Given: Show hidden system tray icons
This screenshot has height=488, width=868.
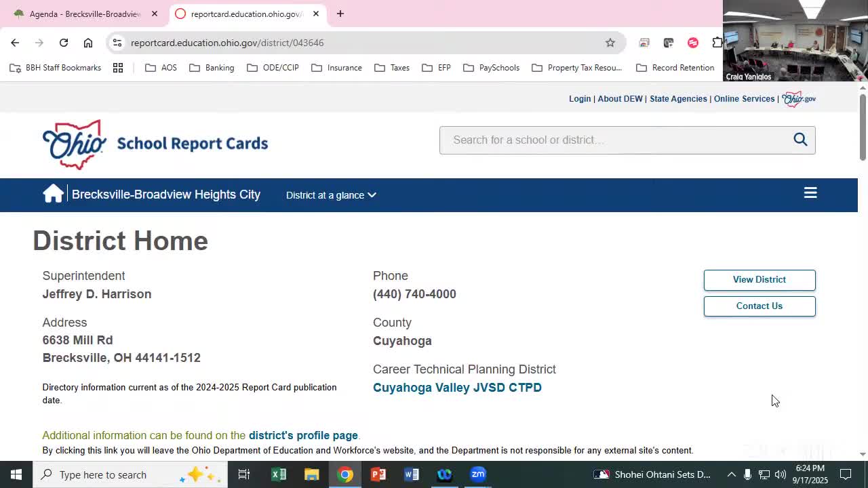Looking at the screenshot, I should pyautogui.click(x=732, y=474).
